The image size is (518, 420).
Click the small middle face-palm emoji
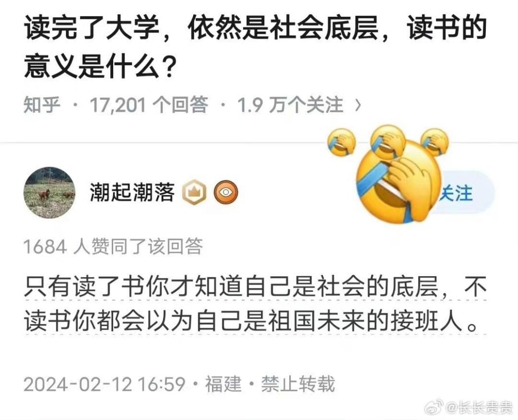coord(388,141)
